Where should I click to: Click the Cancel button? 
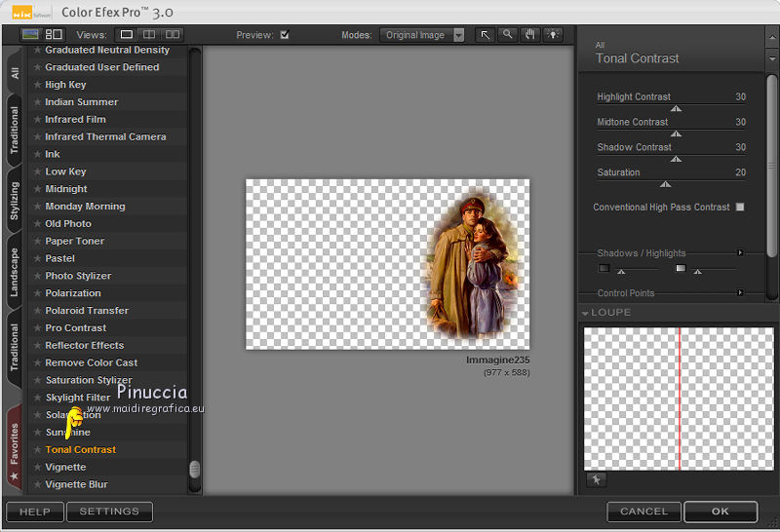coord(643,512)
